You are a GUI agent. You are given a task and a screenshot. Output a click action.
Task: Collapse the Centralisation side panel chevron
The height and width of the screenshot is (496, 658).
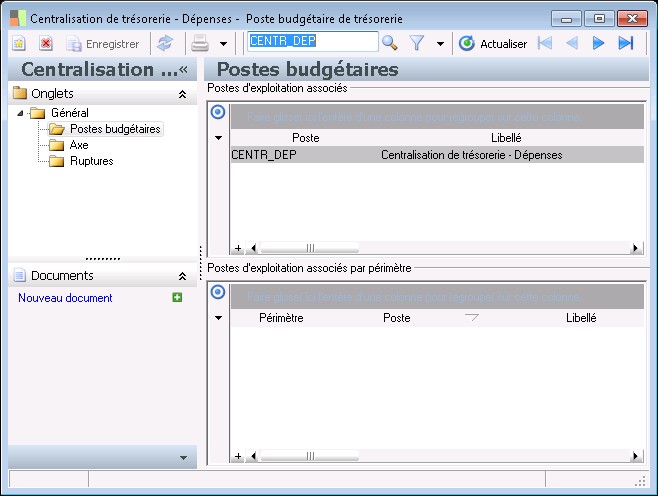tap(183, 70)
